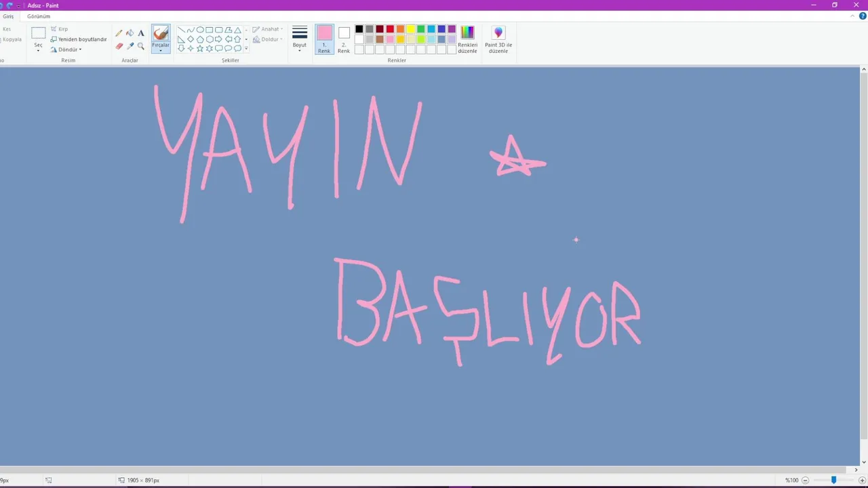Click the vertical scrollbar up arrow
Image resolution: width=868 pixels, height=488 pixels.
[x=863, y=70]
